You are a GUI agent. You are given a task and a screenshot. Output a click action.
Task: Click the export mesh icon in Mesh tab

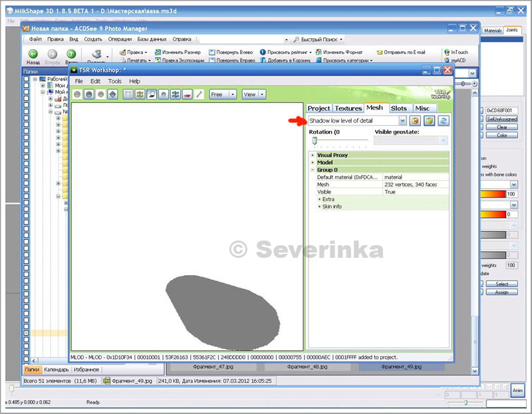coord(429,121)
